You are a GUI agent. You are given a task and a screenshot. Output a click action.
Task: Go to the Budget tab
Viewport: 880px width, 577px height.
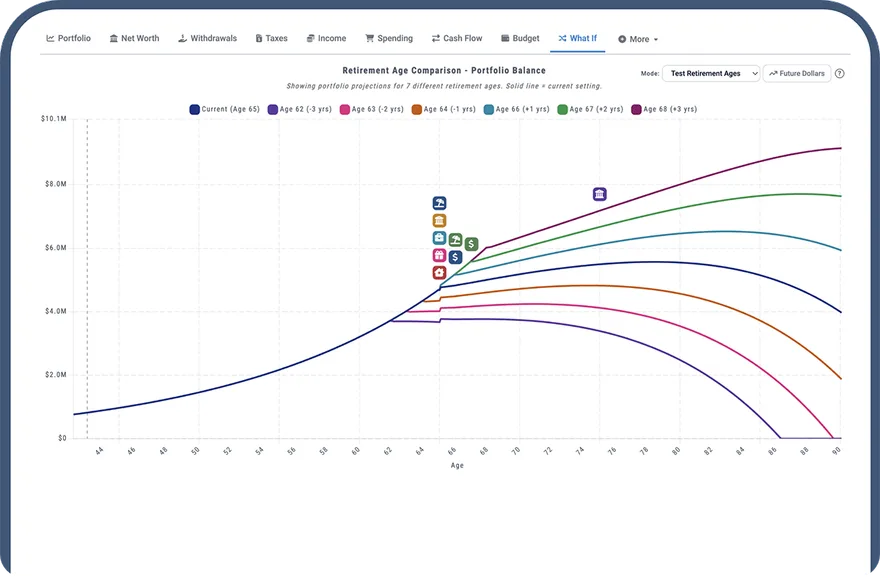click(x=520, y=38)
